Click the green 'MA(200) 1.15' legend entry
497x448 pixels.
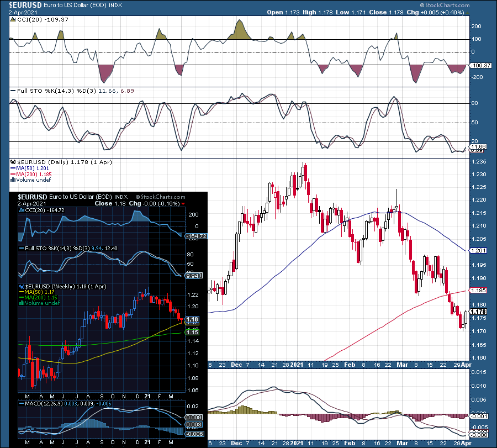[x=38, y=298]
